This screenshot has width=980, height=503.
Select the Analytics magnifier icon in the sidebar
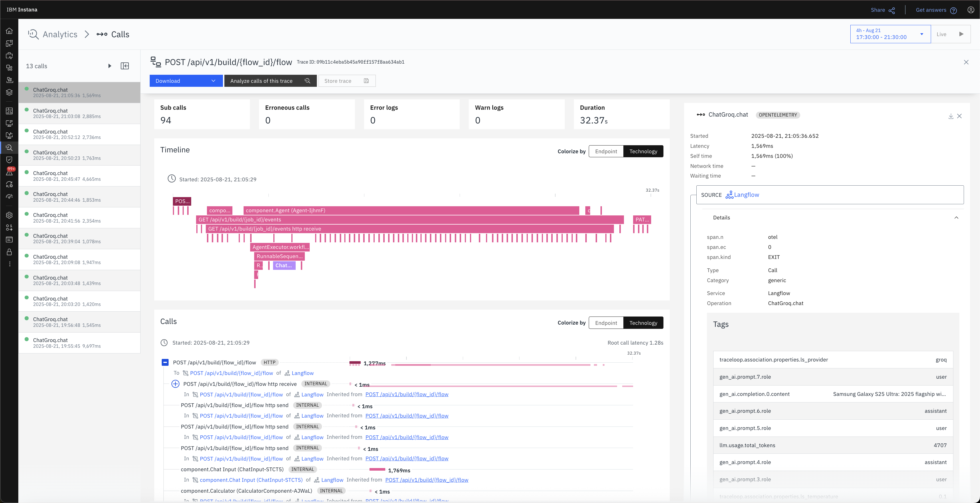pos(9,148)
